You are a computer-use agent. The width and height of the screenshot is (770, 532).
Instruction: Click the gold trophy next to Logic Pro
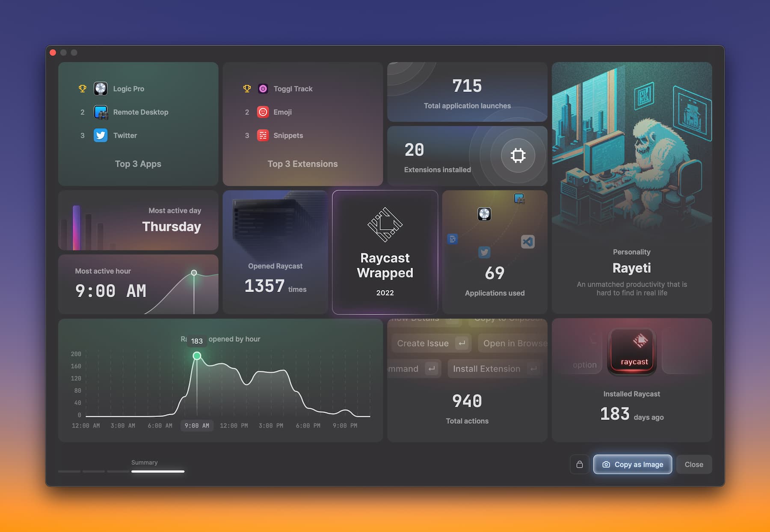[83, 89]
